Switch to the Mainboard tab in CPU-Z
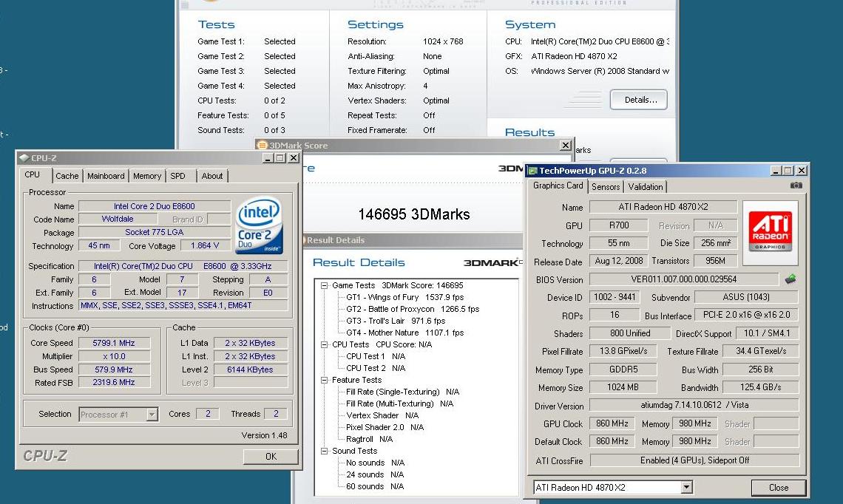The height and width of the screenshot is (504, 843). [106, 176]
